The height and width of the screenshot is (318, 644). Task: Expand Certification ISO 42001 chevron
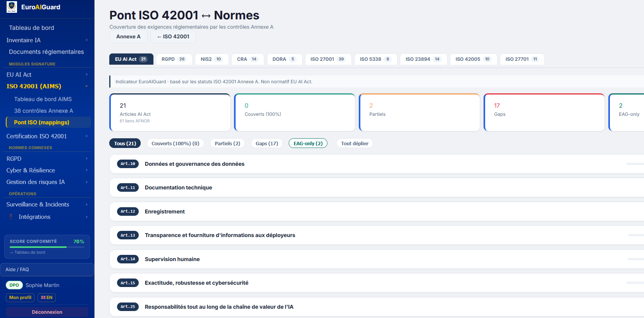(86, 136)
